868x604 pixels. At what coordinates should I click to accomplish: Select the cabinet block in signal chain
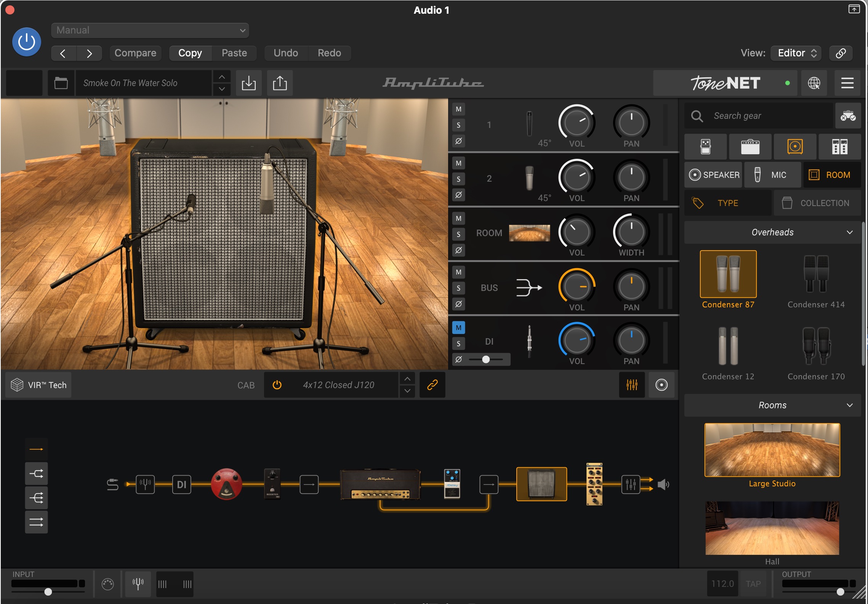541,484
